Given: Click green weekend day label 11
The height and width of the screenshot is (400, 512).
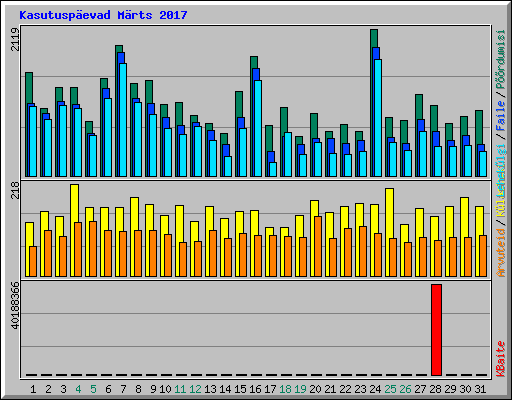Looking at the screenshot, I should coord(180,389).
